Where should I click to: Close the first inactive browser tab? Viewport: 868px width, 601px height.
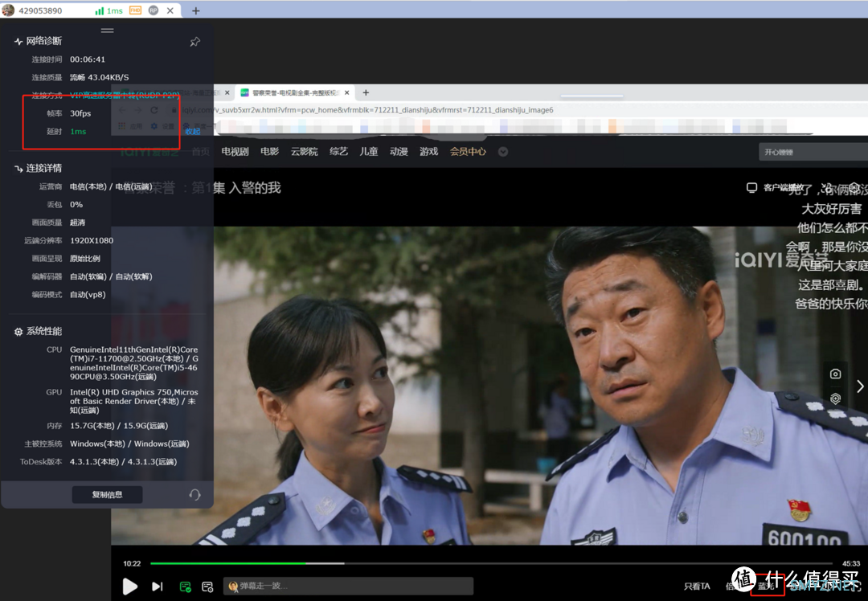point(227,92)
